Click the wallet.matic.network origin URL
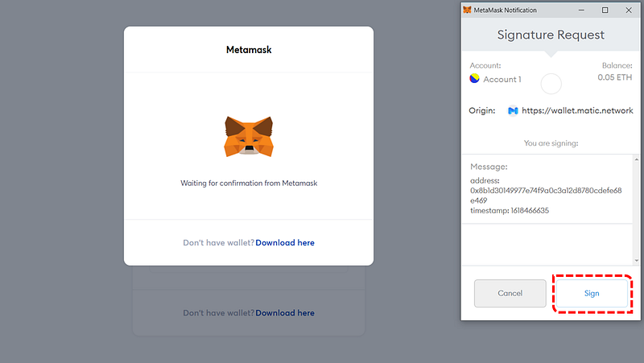 577,111
